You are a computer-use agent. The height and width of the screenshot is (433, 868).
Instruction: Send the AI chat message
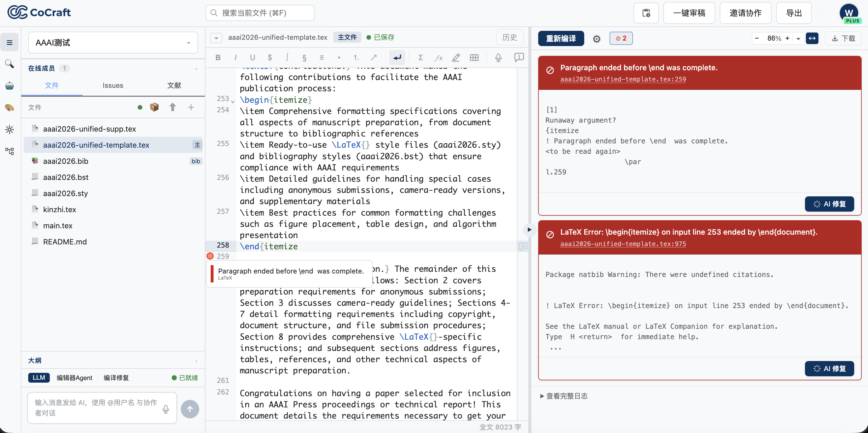(190, 409)
